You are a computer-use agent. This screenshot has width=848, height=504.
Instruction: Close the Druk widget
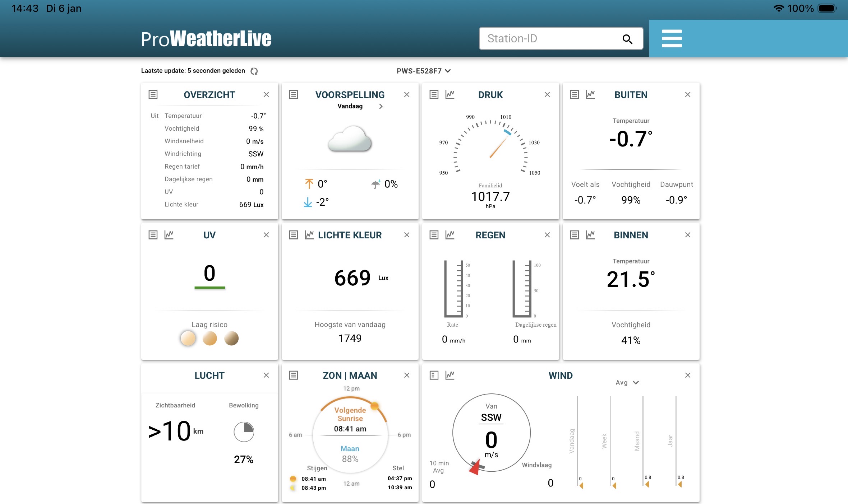tap(547, 94)
